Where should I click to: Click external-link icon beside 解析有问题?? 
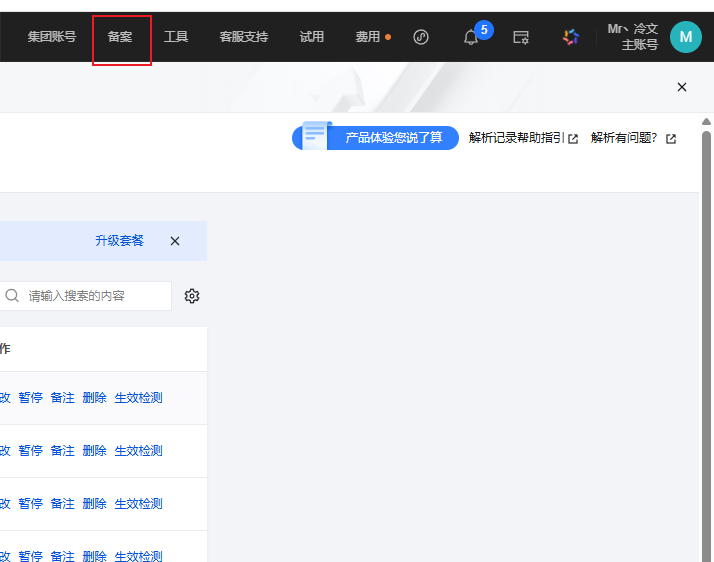pos(671,139)
